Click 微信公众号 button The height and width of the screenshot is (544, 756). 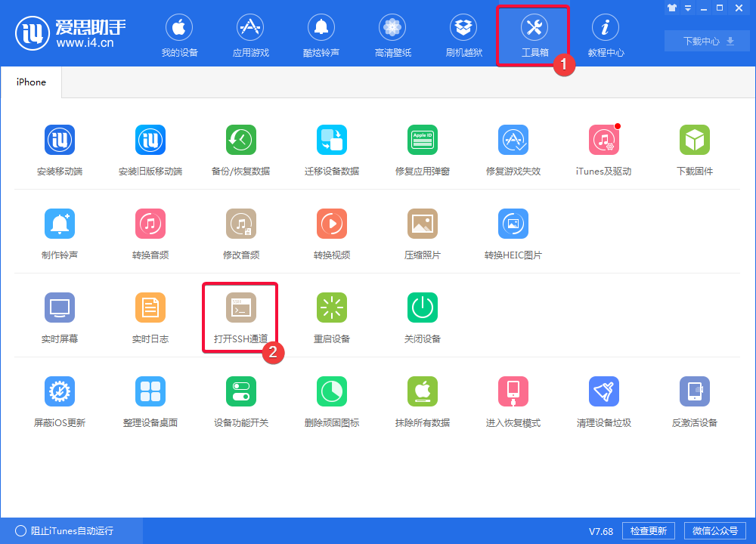[x=715, y=530]
